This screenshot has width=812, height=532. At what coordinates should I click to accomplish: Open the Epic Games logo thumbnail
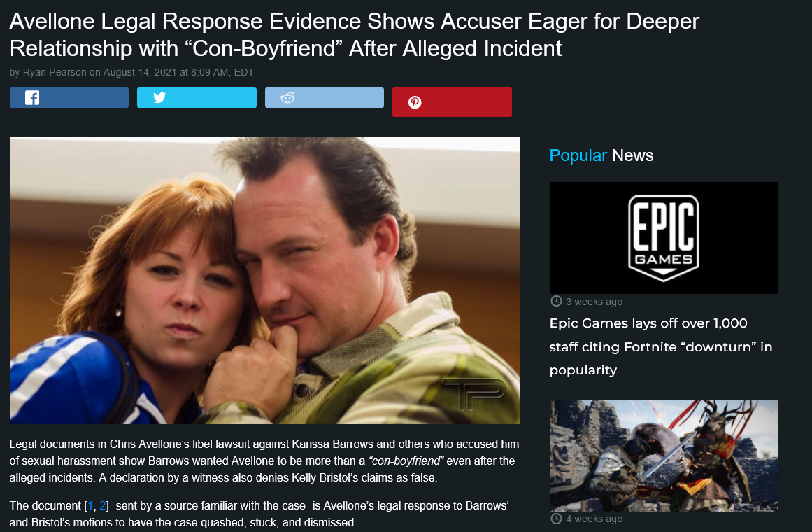663,238
